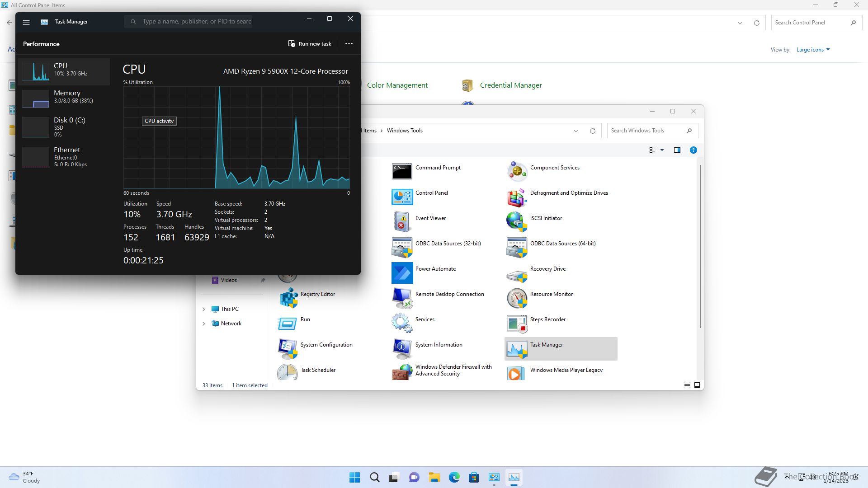Open Microsoft Store from the taskbar
The width and height of the screenshot is (868, 488).
pyautogui.click(x=474, y=477)
